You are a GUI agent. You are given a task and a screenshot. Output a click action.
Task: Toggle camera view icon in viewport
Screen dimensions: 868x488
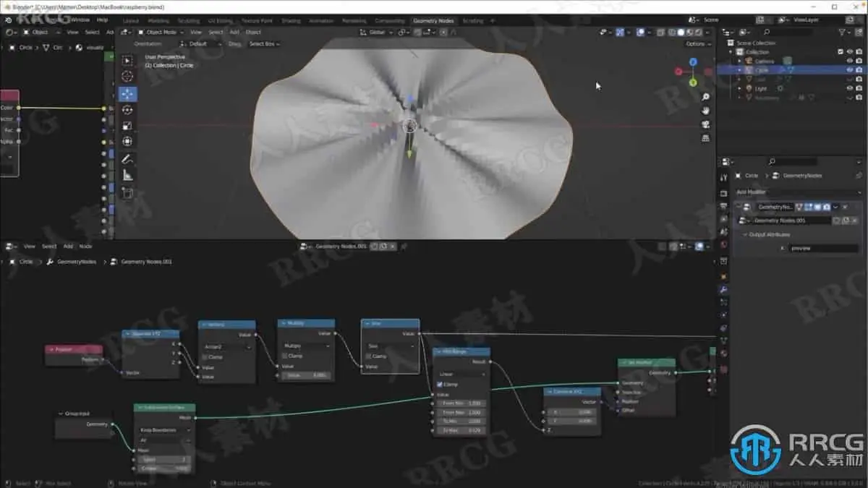(x=705, y=124)
